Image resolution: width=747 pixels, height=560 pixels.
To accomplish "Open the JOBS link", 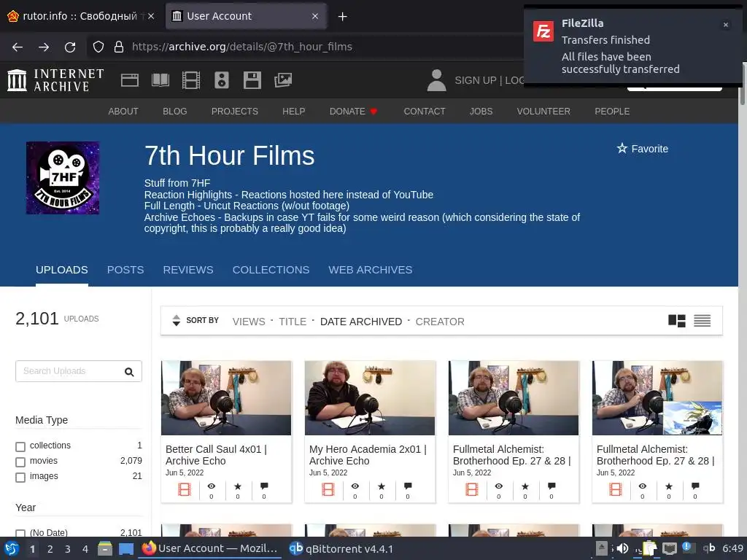I will (x=481, y=111).
